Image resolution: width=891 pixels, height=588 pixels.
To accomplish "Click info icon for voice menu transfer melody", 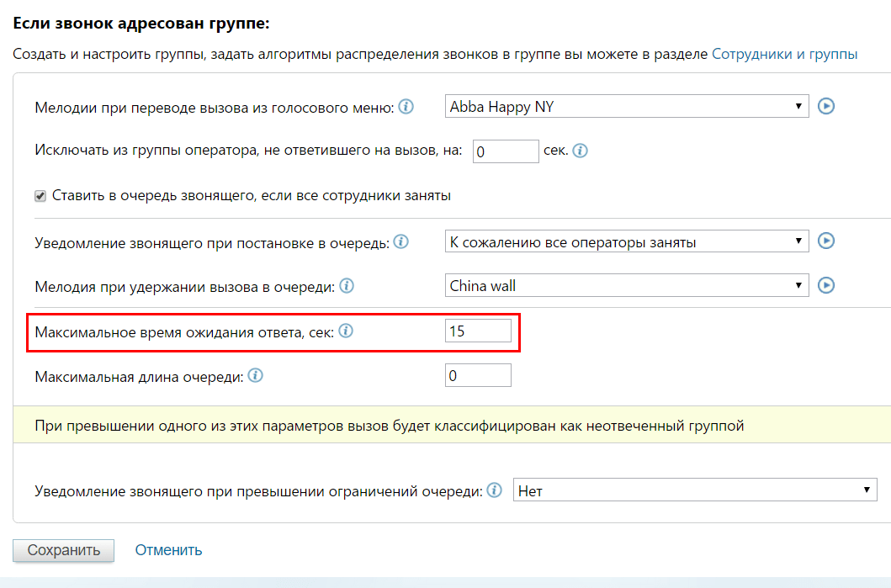I will (406, 107).
